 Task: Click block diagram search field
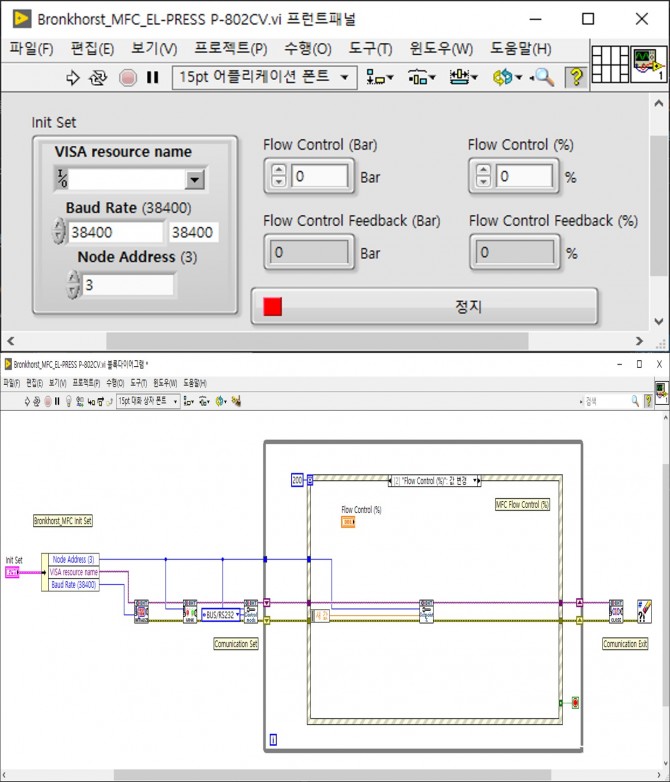(608, 401)
